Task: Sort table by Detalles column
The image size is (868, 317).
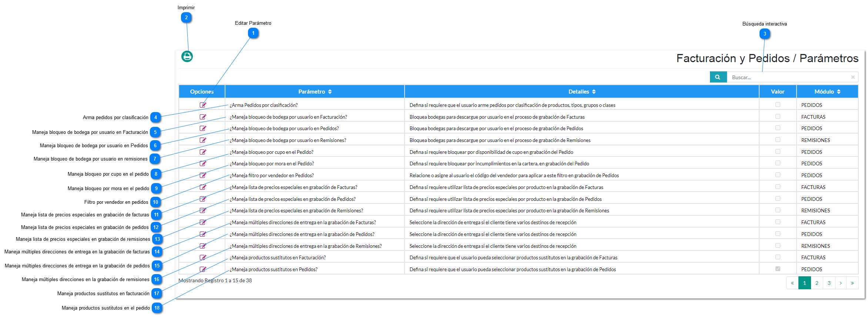Action: (582, 92)
